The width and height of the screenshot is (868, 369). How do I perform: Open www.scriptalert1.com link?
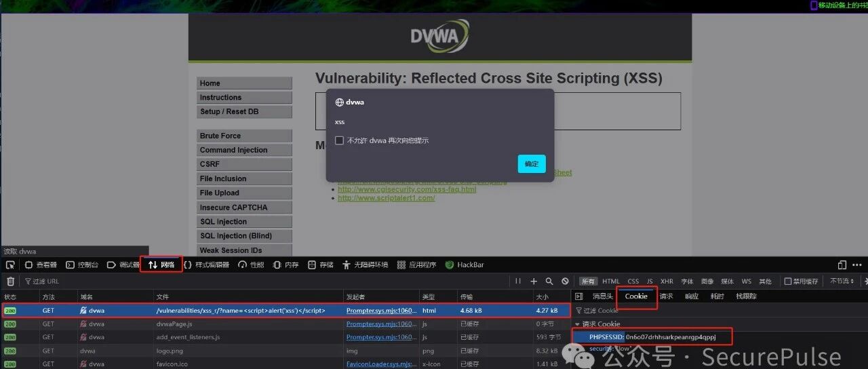(386, 198)
